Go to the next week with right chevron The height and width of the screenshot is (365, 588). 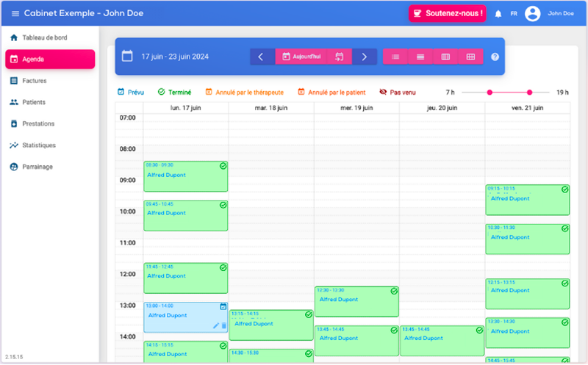tap(364, 57)
